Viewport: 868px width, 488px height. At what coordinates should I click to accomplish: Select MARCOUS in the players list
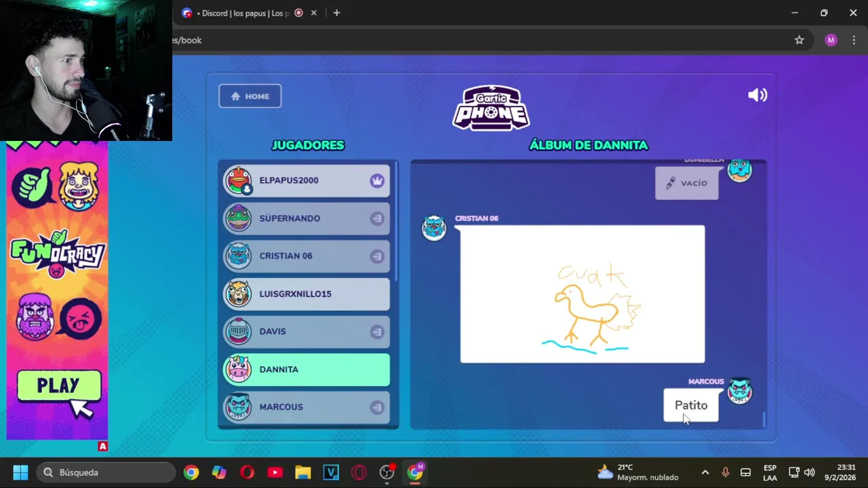307,407
